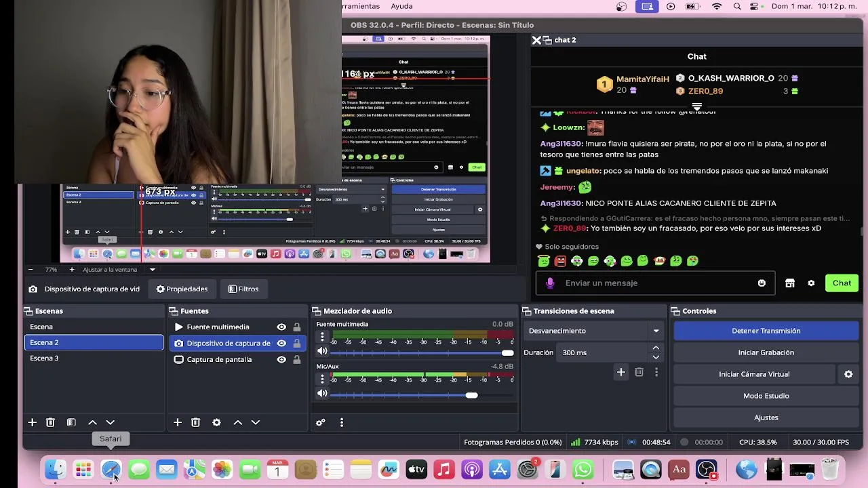The height and width of the screenshot is (488, 868).
Task: Toggle lock on Captura de pantalla source
Action: pos(297,359)
